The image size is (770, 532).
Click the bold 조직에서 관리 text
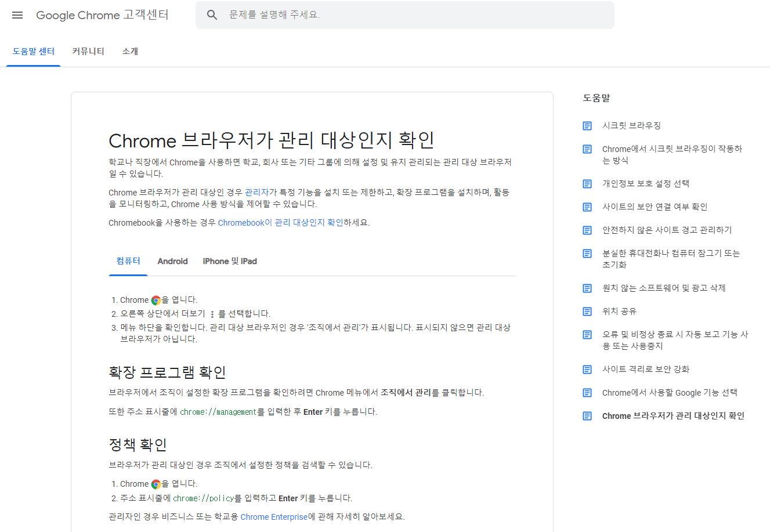click(406, 393)
